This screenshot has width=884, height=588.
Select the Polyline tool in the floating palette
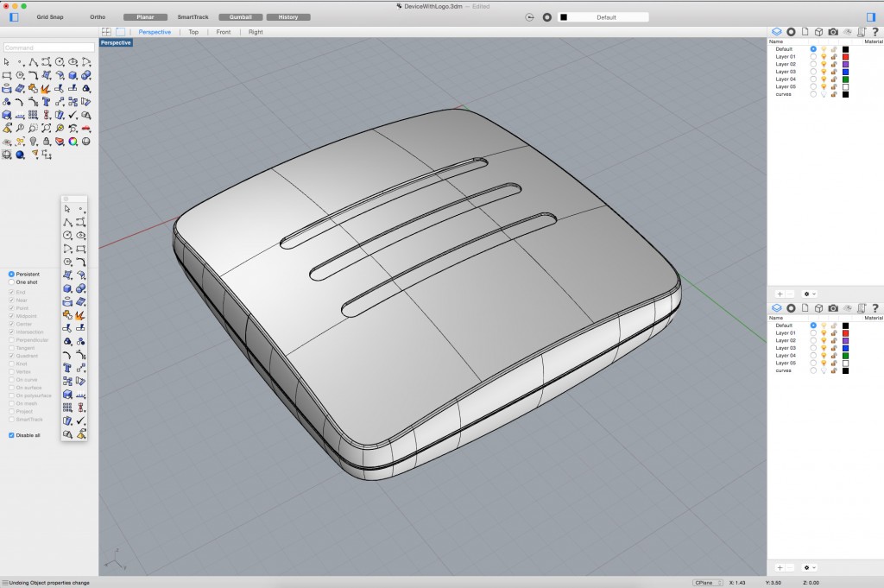tap(67, 222)
